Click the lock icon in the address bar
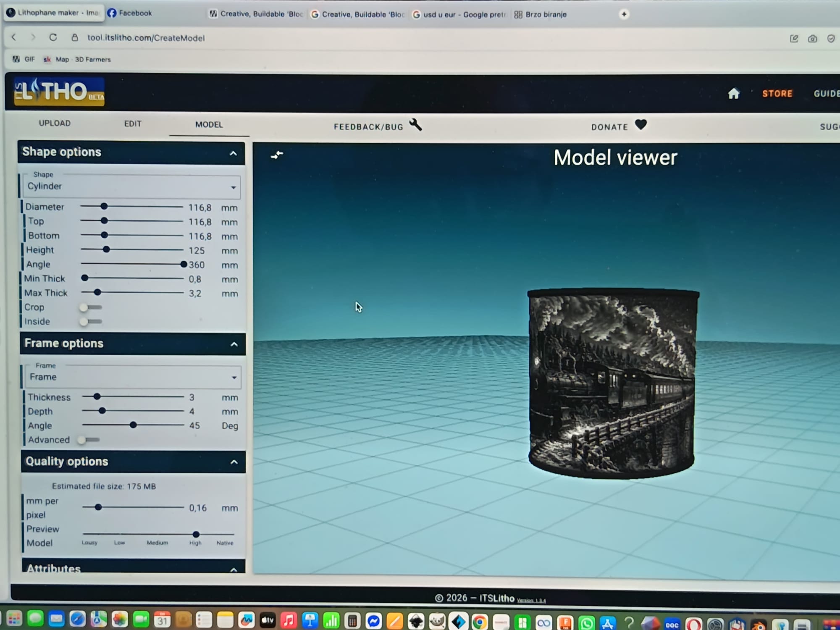The image size is (840, 630). point(75,37)
